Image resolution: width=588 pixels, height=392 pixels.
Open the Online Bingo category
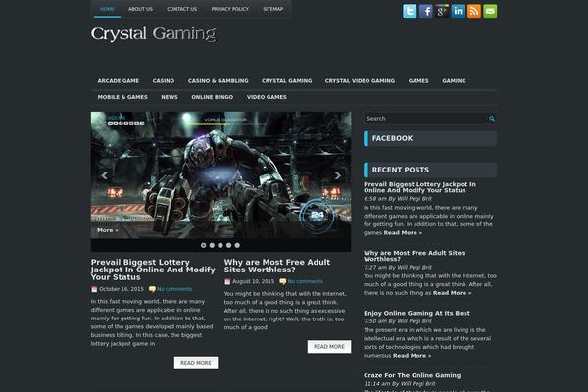point(213,97)
